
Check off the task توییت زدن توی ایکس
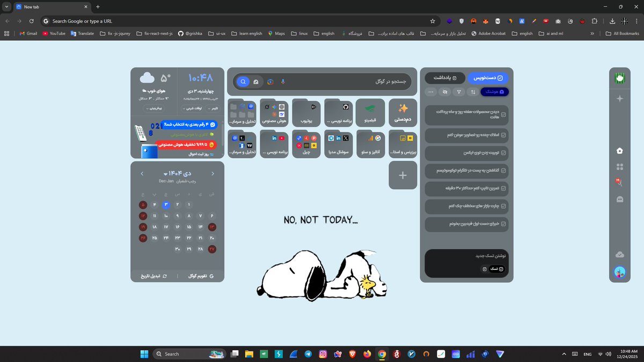click(503, 153)
